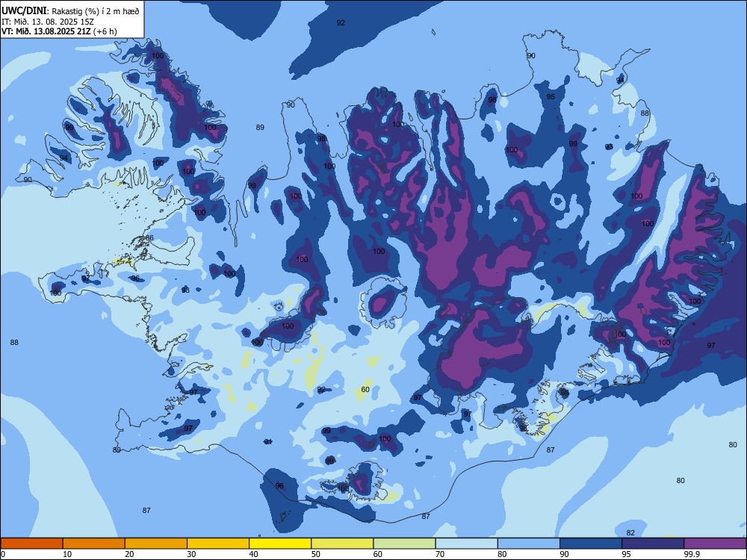Click the legend tick label '0'
This screenshot has width=747, height=560.
pyautogui.click(x=3, y=554)
